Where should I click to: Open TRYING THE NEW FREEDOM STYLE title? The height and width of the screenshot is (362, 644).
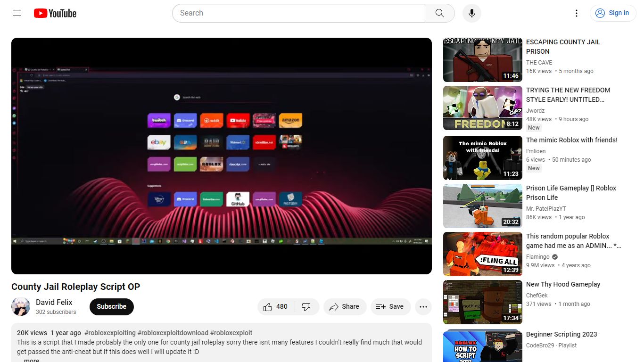pyautogui.click(x=568, y=95)
